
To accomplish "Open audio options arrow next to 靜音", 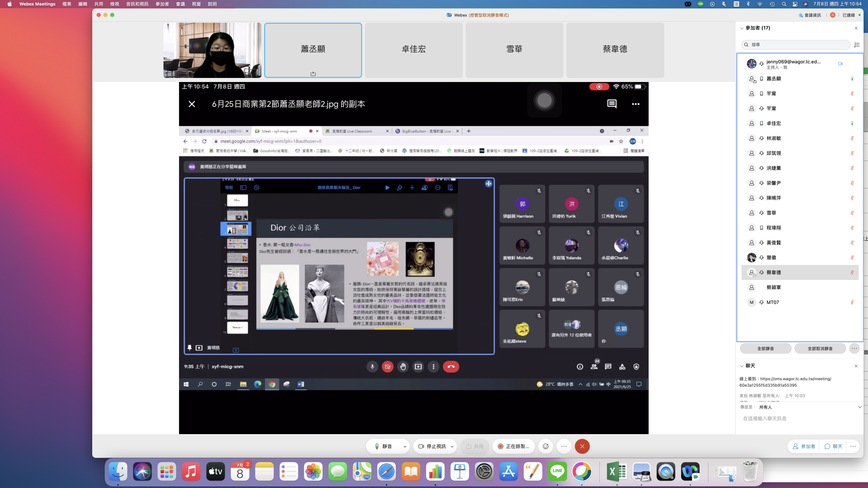I will click(405, 446).
